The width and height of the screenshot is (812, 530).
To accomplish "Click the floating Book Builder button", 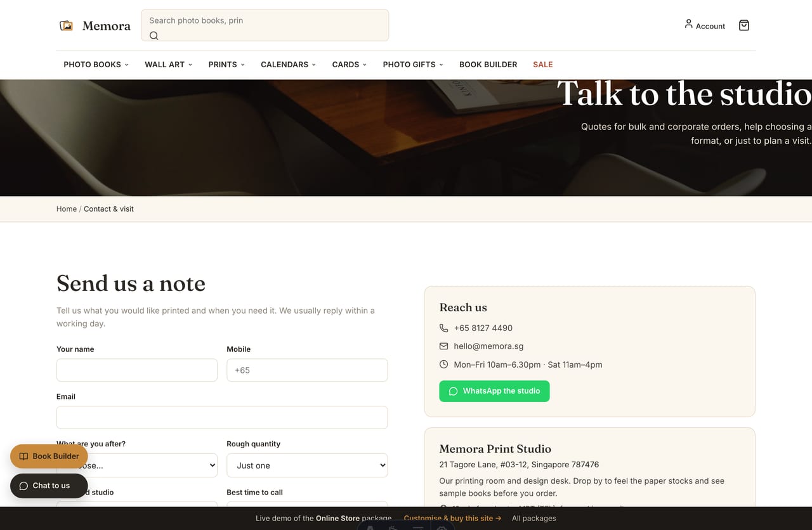I will click(49, 456).
